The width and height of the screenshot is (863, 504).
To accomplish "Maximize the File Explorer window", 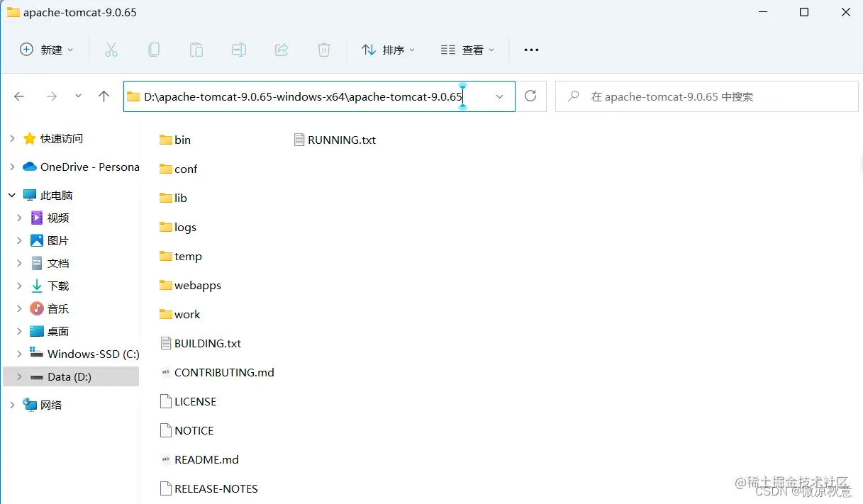I will pos(804,12).
